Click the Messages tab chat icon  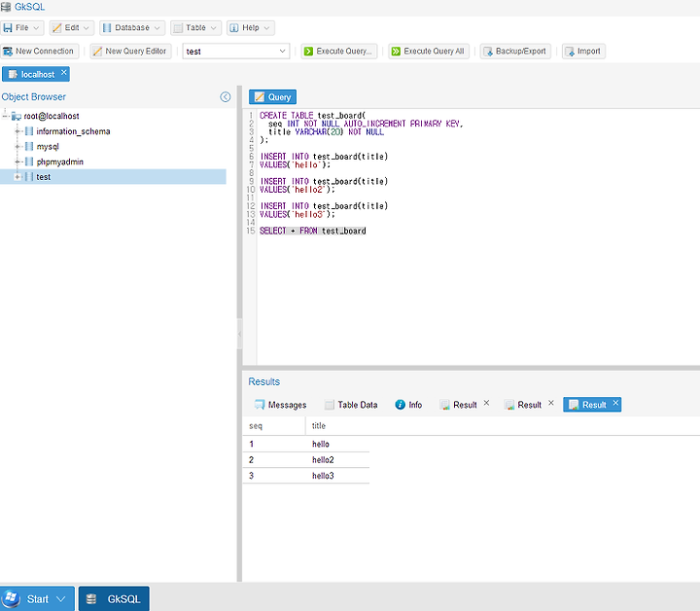259,405
